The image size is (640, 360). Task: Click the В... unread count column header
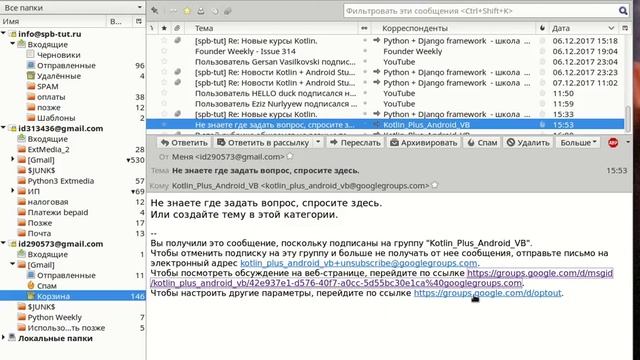point(119,21)
